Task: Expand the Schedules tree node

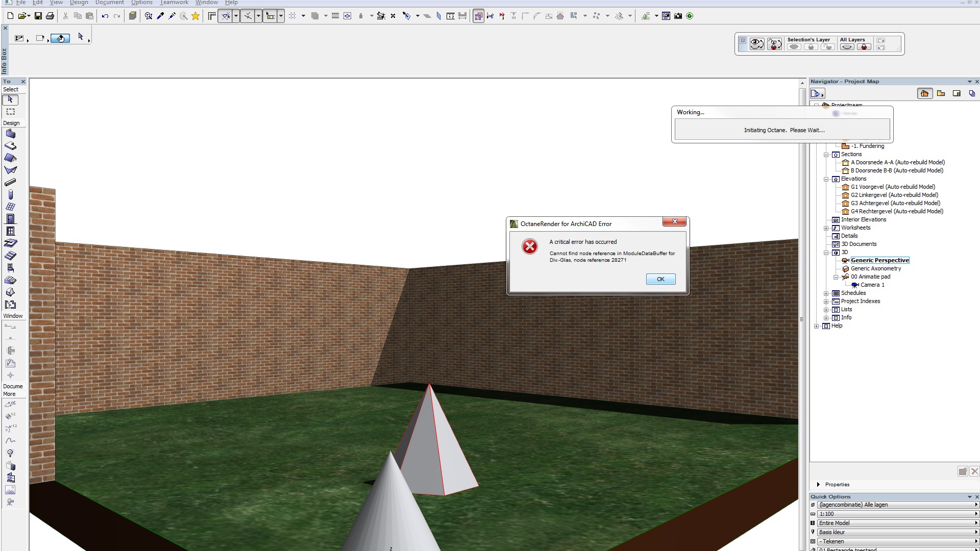Action: 826,293
